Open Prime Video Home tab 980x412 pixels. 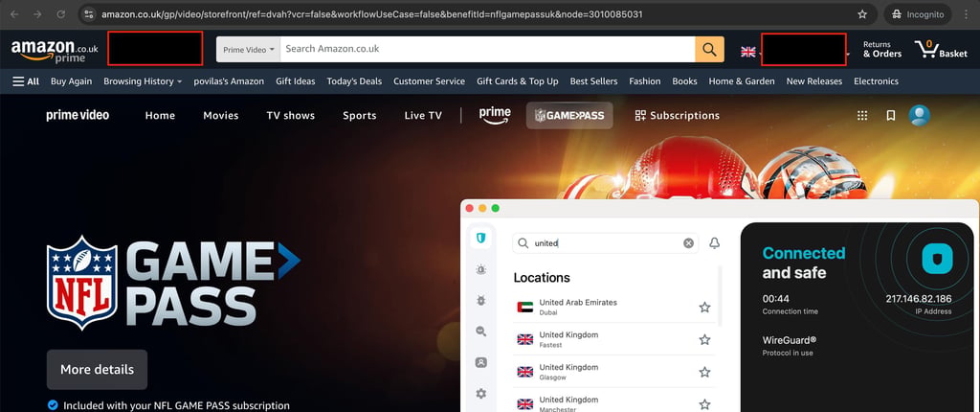pyautogui.click(x=160, y=115)
